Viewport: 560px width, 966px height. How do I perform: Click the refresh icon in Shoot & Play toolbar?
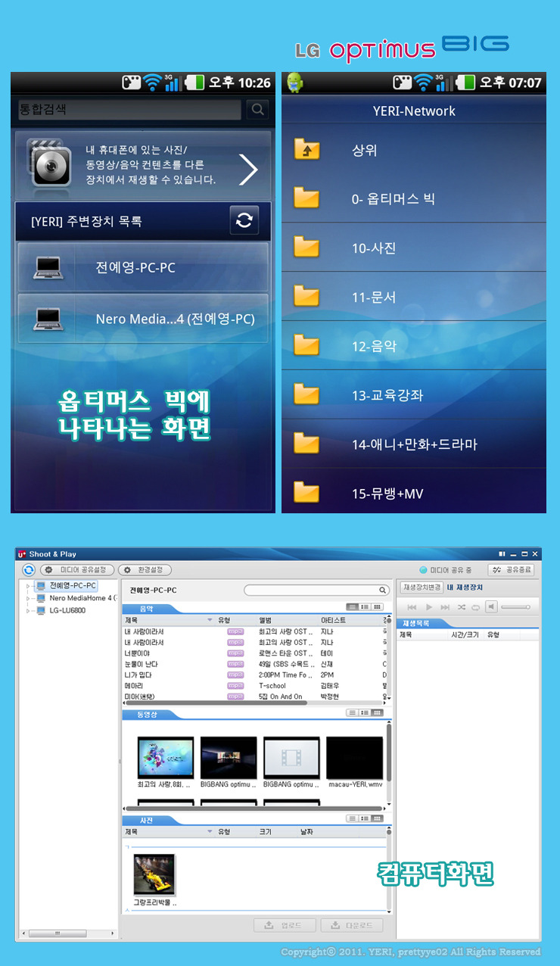(x=29, y=569)
